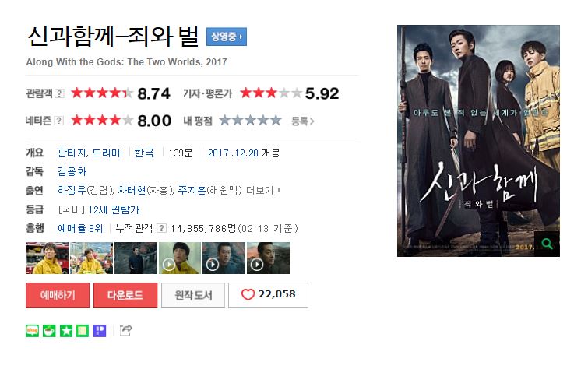Open the 원작도서 original book button

(193, 295)
